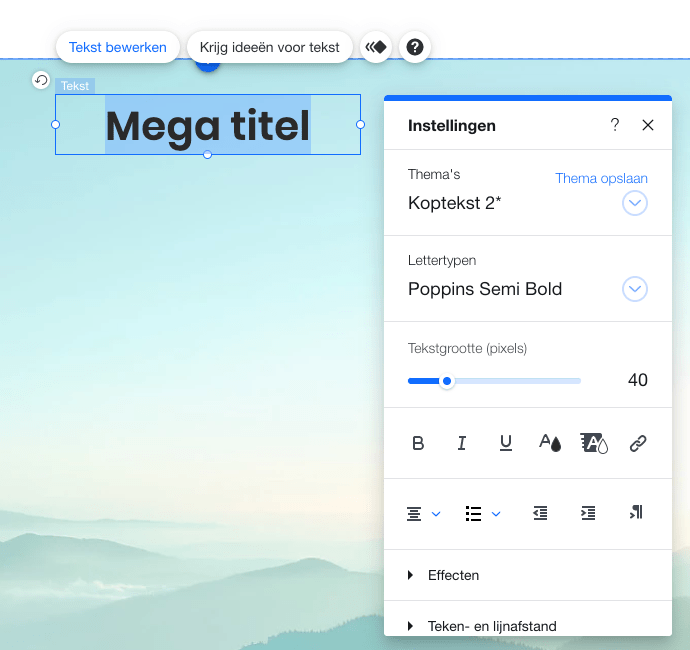Image resolution: width=690 pixels, height=650 pixels.
Task: Open Thema's Koptekst 2 dropdown
Action: click(635, 203)
